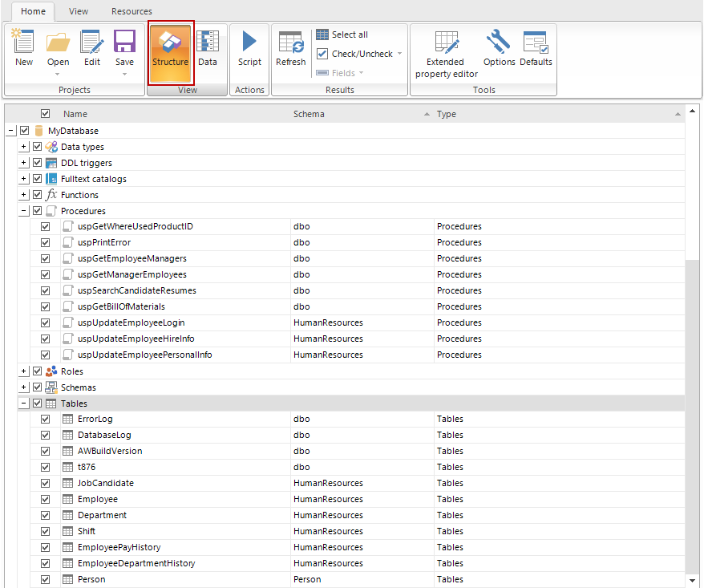Refresh the results list
704x588 pixels.
click(290, 48)
